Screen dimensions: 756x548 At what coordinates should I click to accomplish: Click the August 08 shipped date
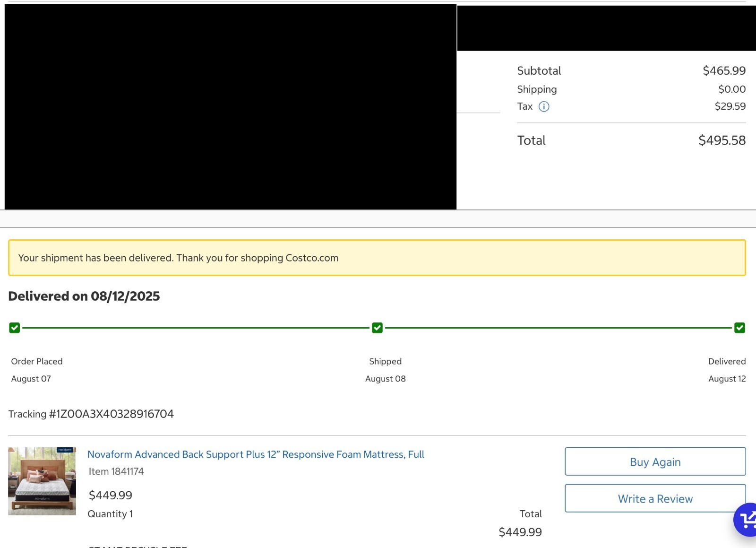386,379
